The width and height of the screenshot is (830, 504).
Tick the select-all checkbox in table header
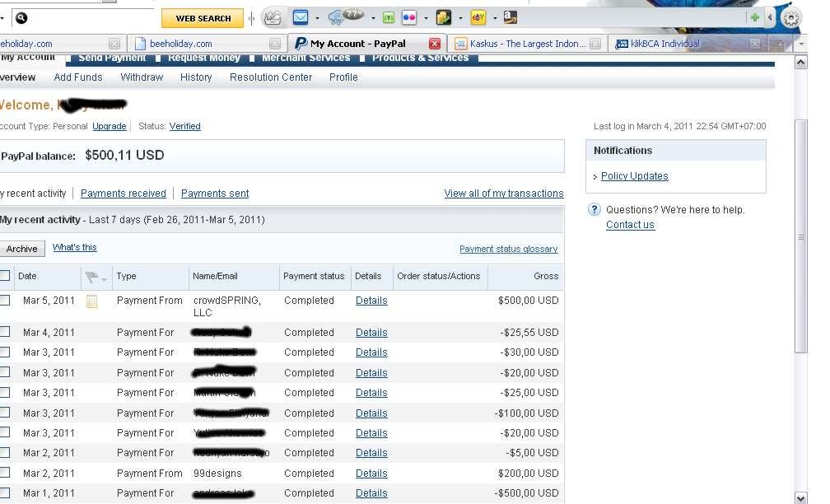tap(5, 275)
